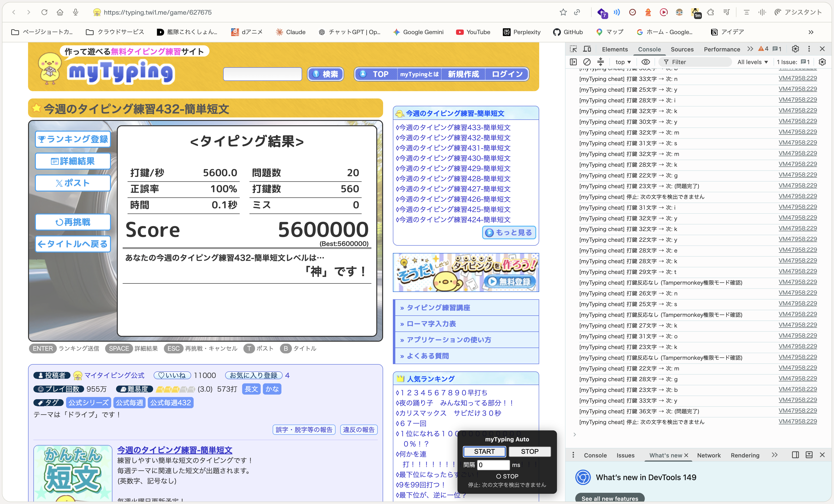Switch to Sources tab
834x504 pixels.
[x=682, y=49]
